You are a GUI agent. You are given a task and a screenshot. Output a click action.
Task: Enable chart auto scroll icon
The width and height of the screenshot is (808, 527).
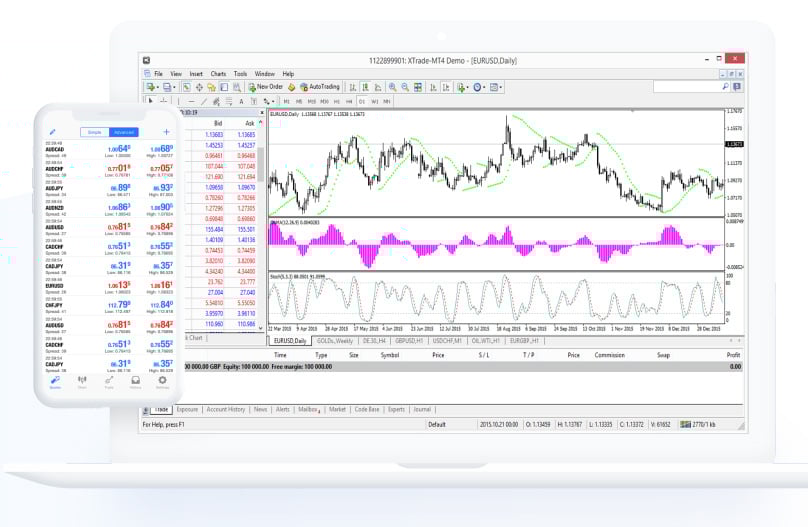point(433,88)
